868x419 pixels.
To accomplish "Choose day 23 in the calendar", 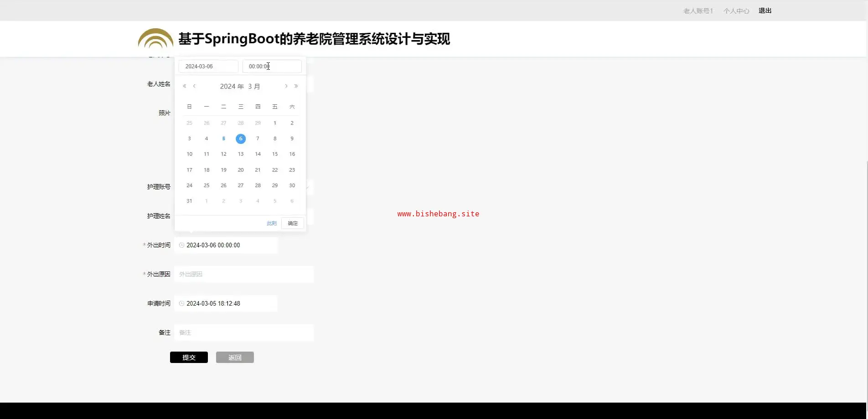I will pos(292,170).
